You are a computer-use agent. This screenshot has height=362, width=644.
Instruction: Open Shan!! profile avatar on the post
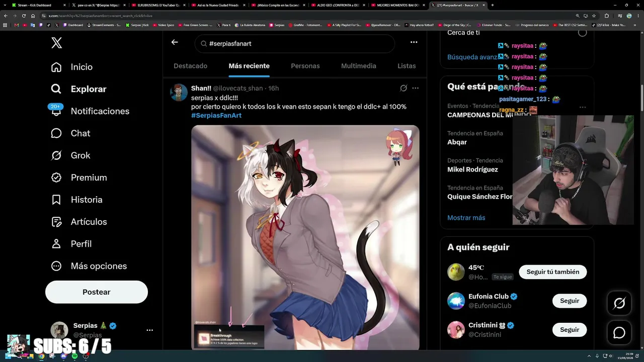click(x=179, y=93)
